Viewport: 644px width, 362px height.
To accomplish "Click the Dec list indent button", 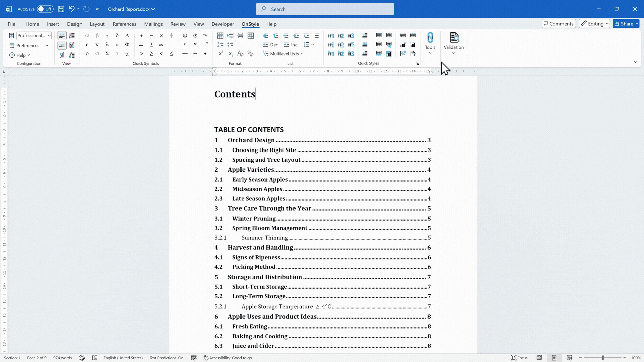I will point(270,45).
